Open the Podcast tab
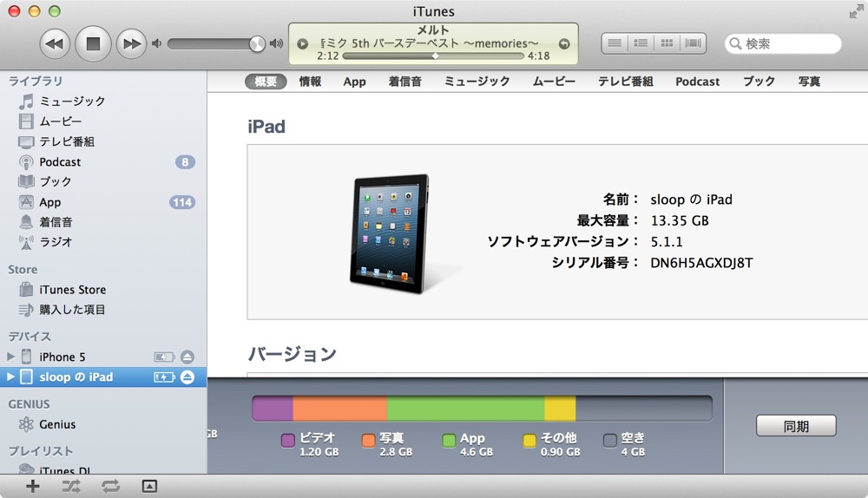The height and width of the screenshot is (498, 868). tap(698, 82)
